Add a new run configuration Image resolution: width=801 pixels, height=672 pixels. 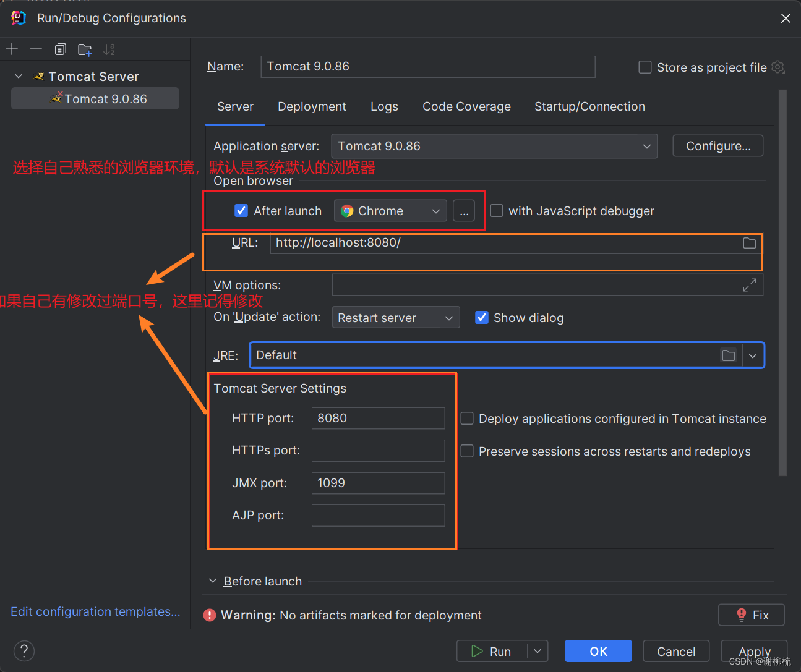12,49
